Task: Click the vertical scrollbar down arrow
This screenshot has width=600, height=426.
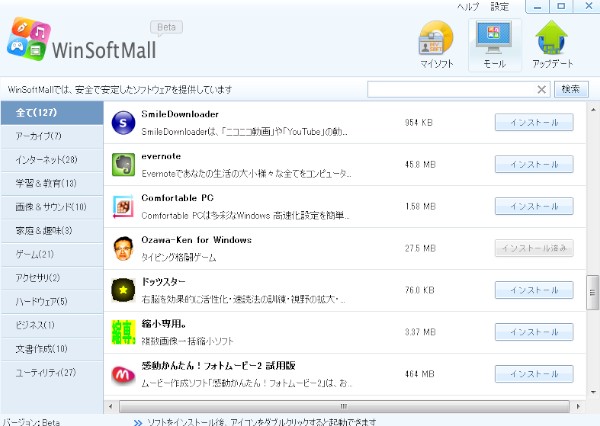Action: [x=593, y=392]
